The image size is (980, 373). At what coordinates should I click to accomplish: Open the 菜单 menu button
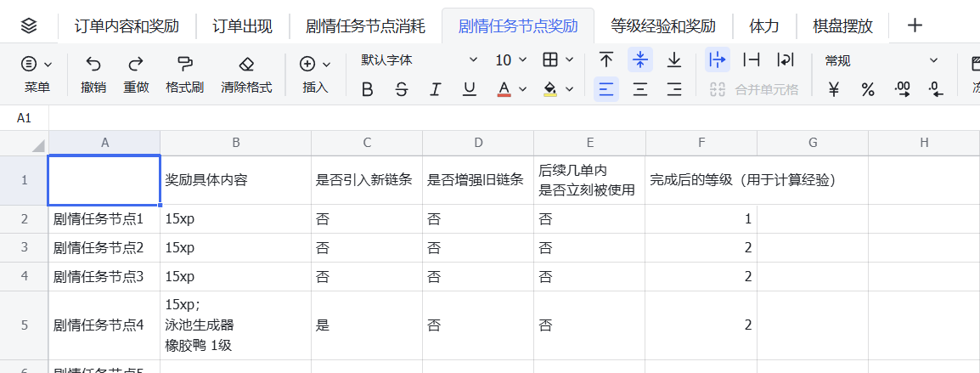37,75
